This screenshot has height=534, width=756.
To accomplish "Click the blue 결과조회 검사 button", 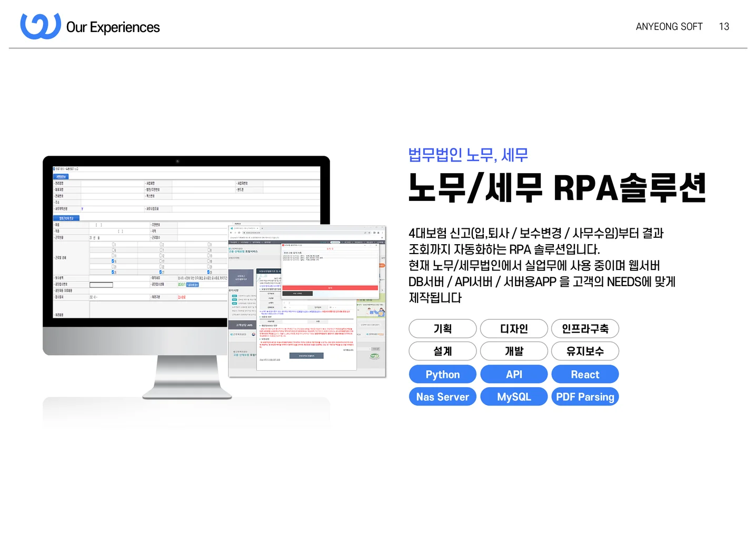I will click(192, 285).
